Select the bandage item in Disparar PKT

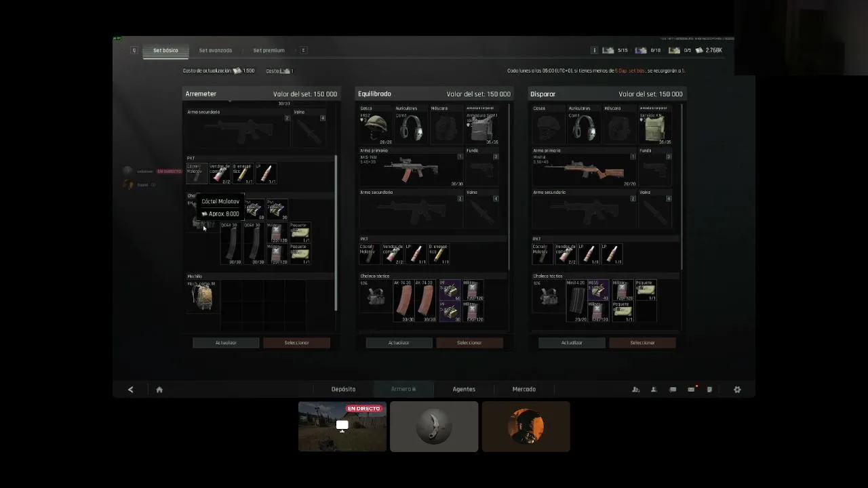565,254
